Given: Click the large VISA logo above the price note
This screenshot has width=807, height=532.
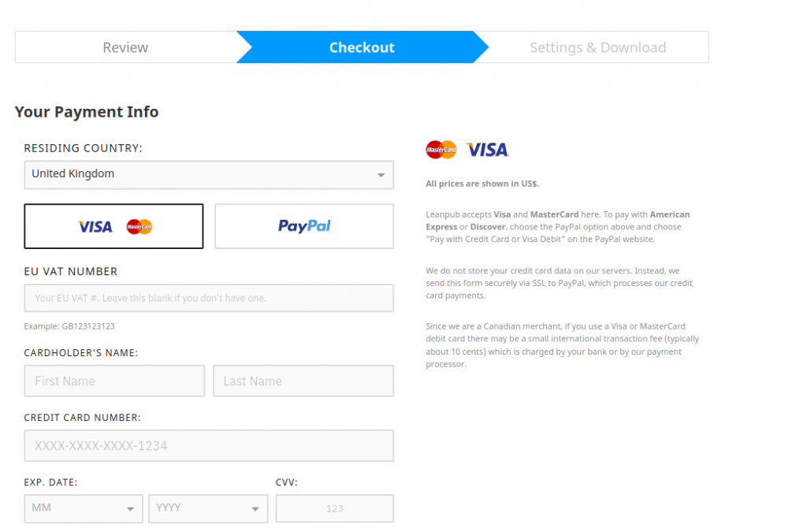Looking at the screenshot, I should [x=487, y=150].
